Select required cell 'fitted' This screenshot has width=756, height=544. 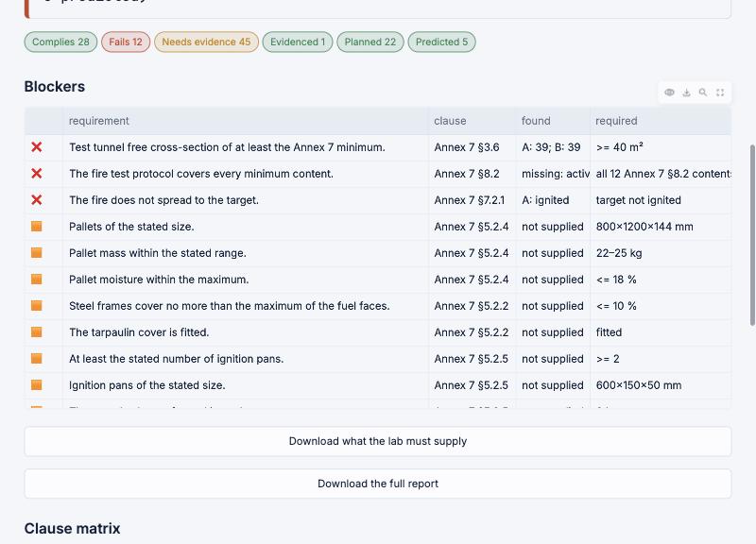pyautogui.click(x=661, y=332)
